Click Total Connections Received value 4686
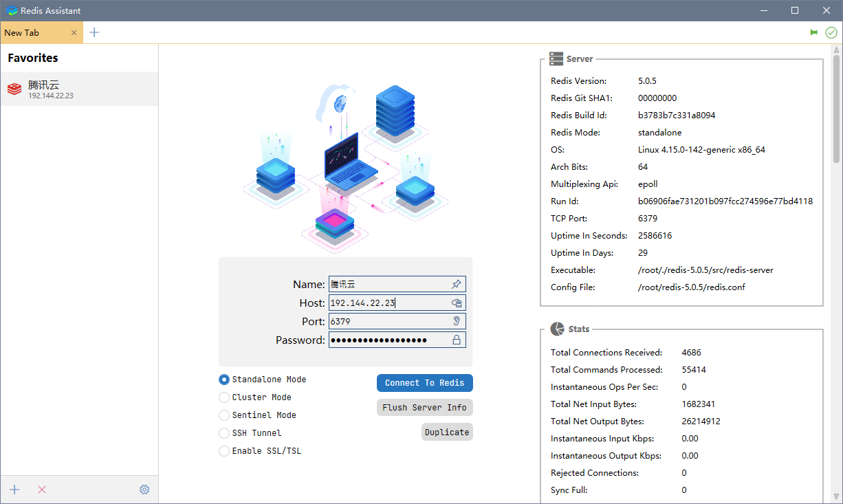Image resolution: width=843 pixels, height=504 pixels. coord(692,353)
